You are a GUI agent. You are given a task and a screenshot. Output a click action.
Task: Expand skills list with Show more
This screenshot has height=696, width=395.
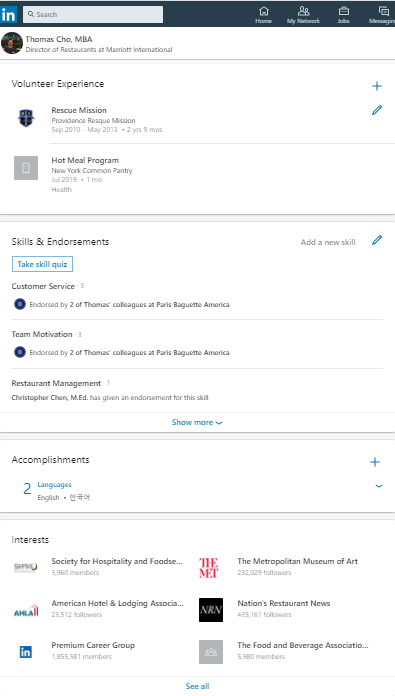(197, 422)
